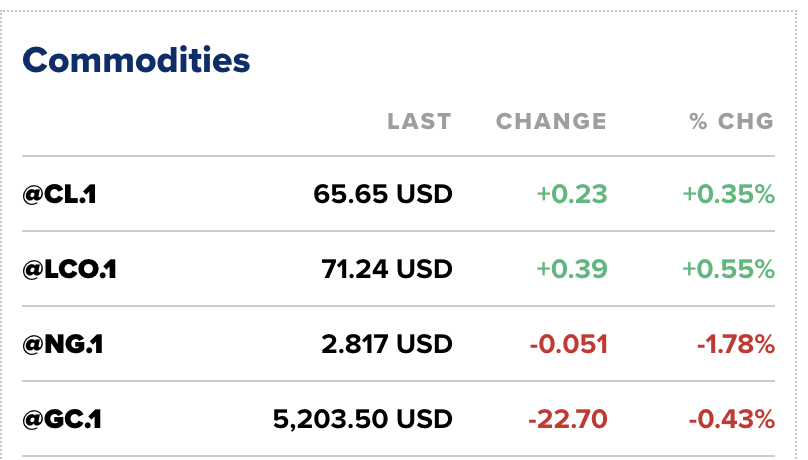Click the -22.70 change value
Screen dimensions: 808x460
pos(567,419)
